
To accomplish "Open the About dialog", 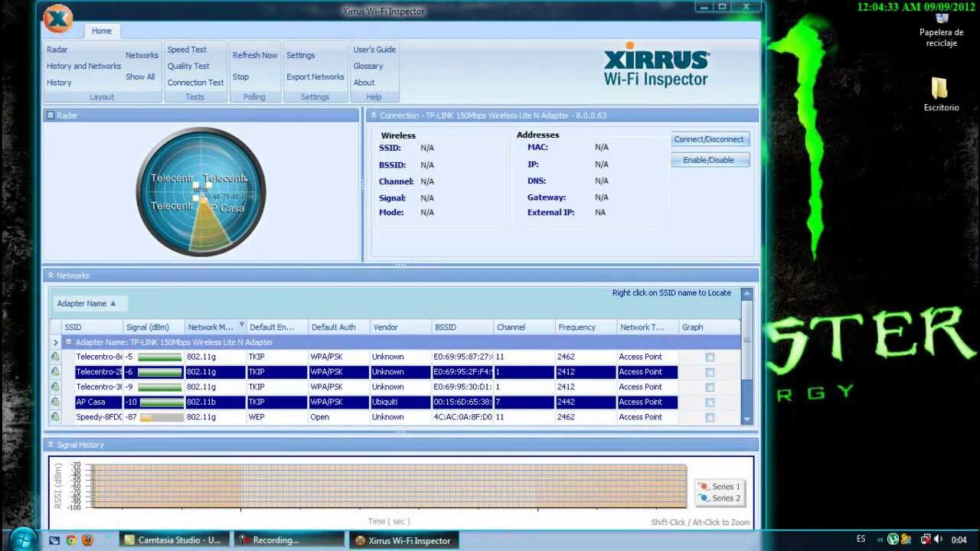I will click(364, 83).
